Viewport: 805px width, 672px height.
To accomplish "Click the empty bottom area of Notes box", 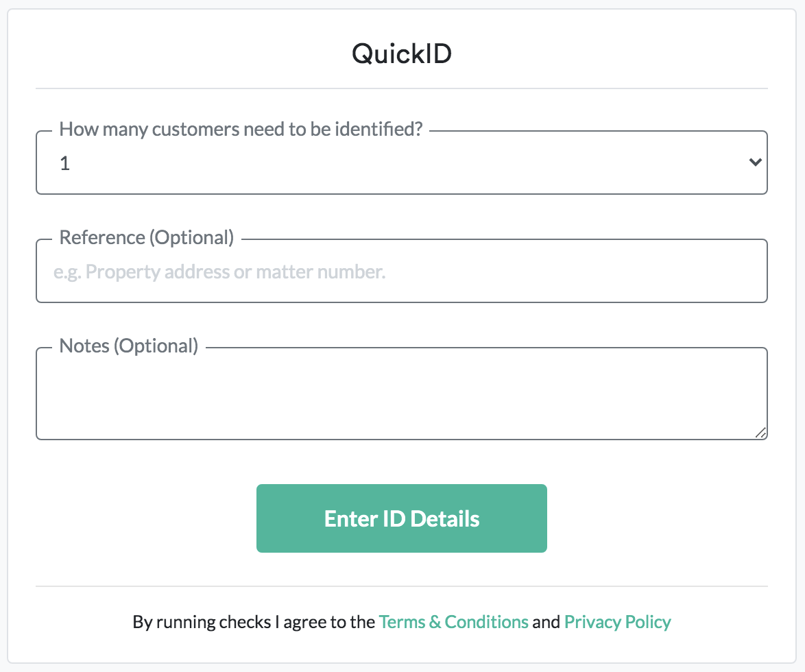I will [x=401, y=424].
